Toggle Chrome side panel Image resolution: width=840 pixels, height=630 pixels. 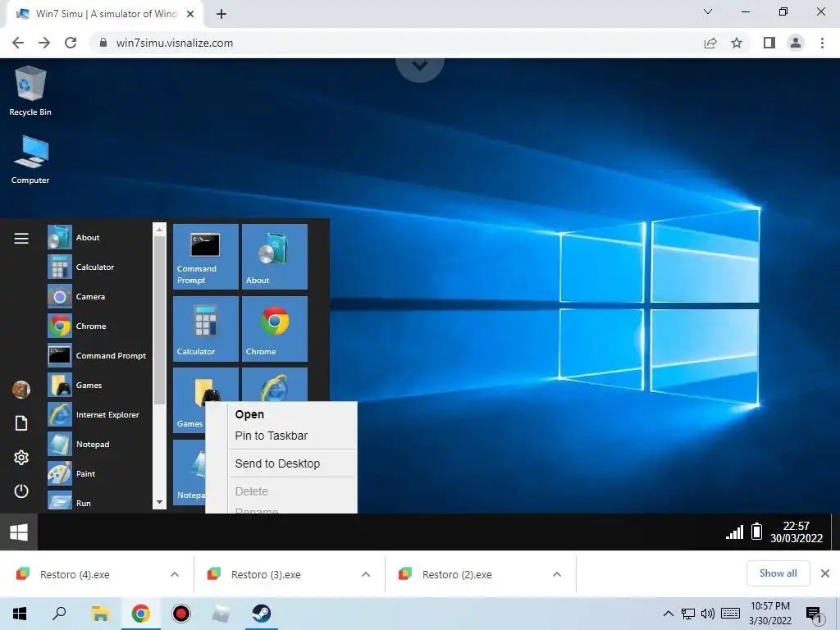click(769, 43)
